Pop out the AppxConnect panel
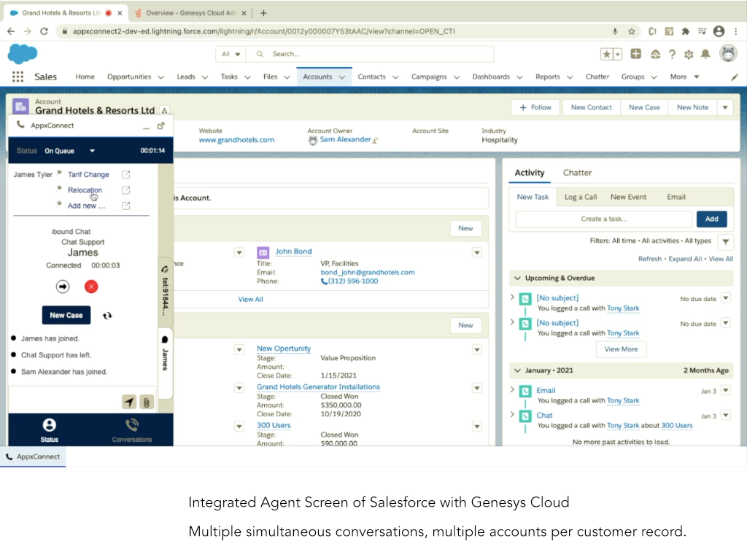This screenshot has width=747, height=560. (x=161, y=125)
